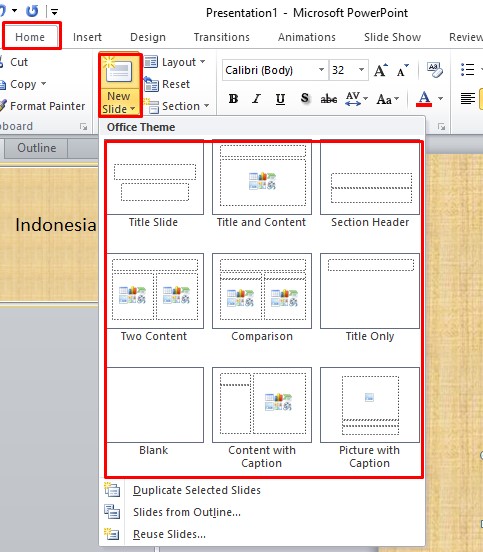This screenshot has width=483, height=552.
Task: Open the Review tab
Action: pos(466,37)
